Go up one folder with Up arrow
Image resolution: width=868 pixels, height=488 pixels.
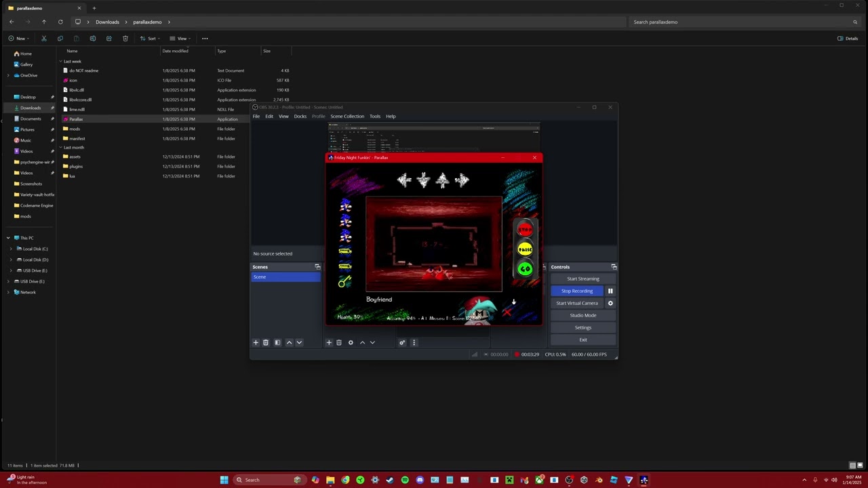[x=44, y=22]
